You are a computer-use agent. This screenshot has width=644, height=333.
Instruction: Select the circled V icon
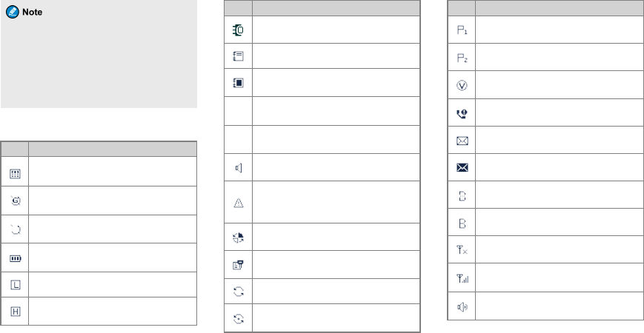click(462, 85)
